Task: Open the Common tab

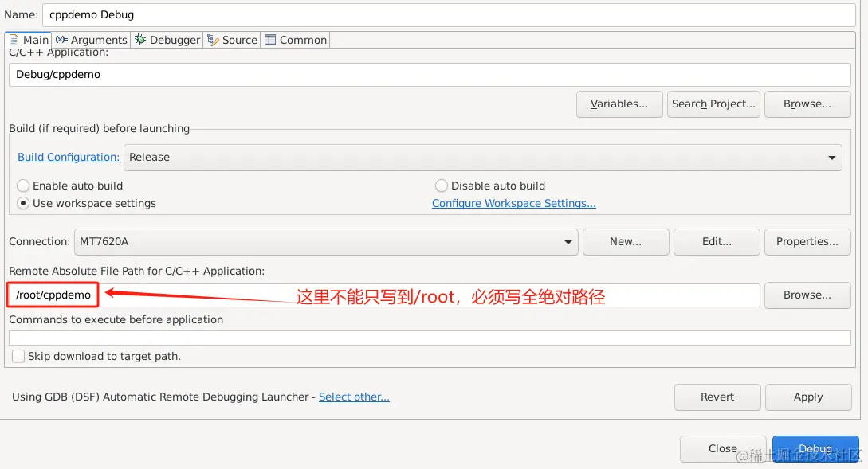Action: click(x=296, y=40)
